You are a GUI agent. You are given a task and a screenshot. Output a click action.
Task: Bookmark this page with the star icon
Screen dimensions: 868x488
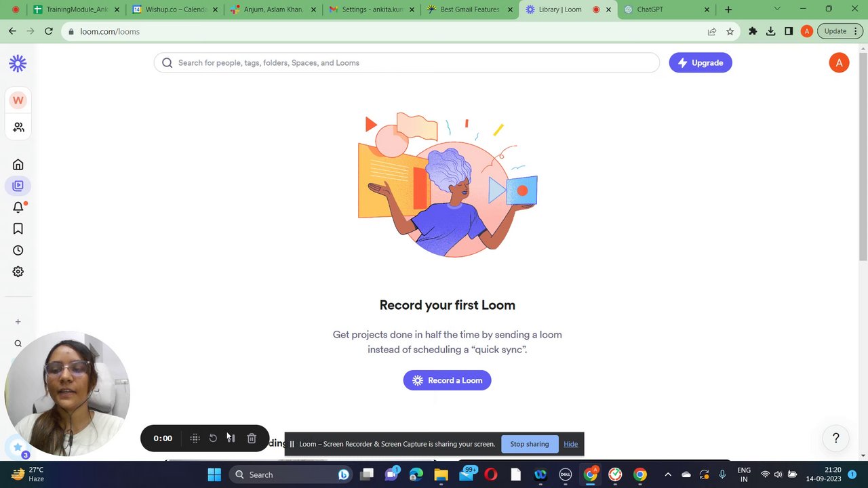coord(730,31)
